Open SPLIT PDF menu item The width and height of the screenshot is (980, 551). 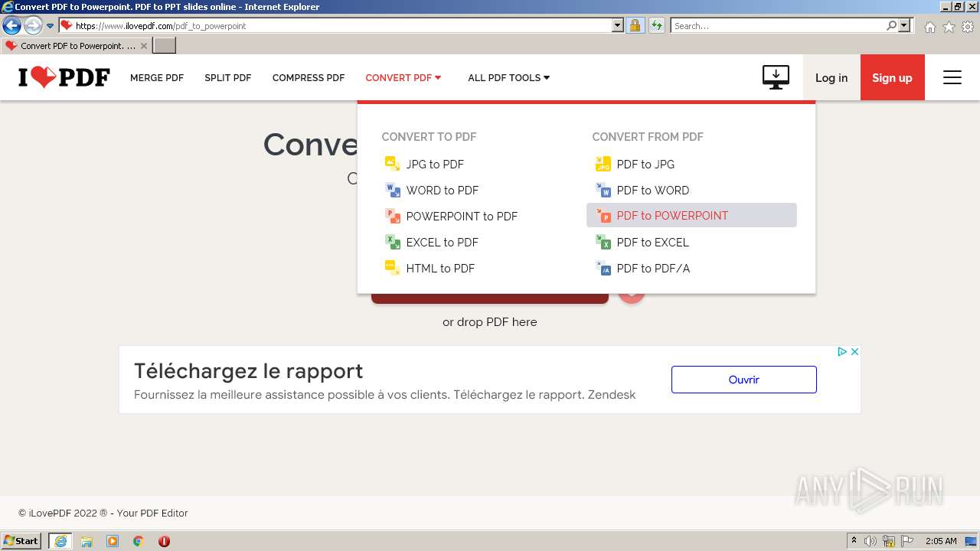pos(228,77)
